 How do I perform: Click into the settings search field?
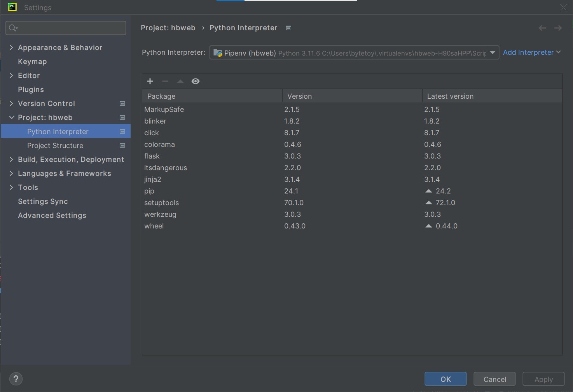(x=66, y=28)
